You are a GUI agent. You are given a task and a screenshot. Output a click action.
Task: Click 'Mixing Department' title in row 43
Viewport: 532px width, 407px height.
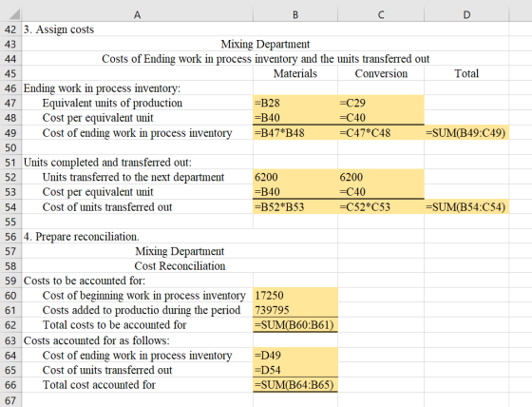265,44
